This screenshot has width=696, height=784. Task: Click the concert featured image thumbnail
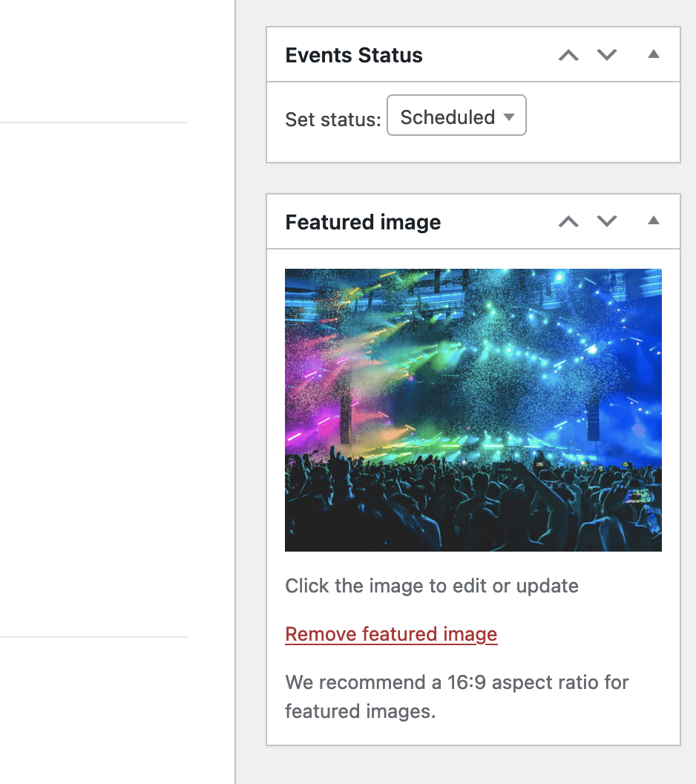click(x=473, y=409)
